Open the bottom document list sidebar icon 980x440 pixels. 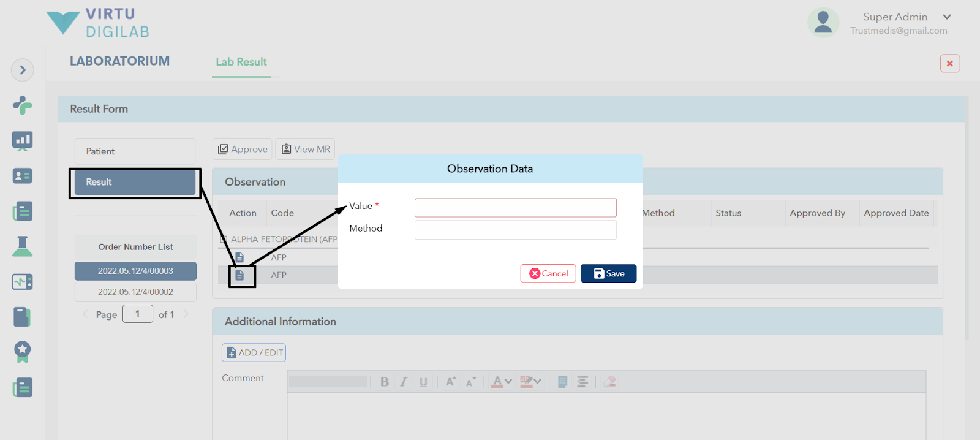(23, 387)
